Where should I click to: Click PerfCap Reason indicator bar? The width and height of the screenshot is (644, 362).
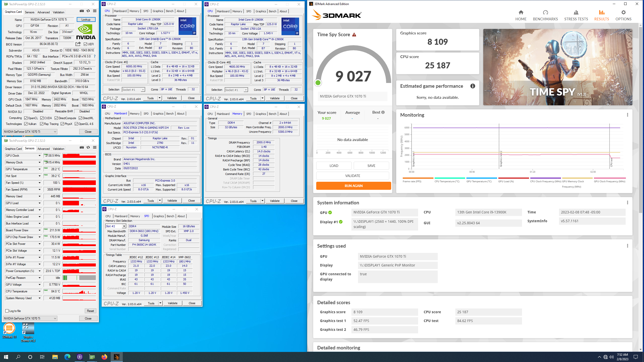point(79,278)
